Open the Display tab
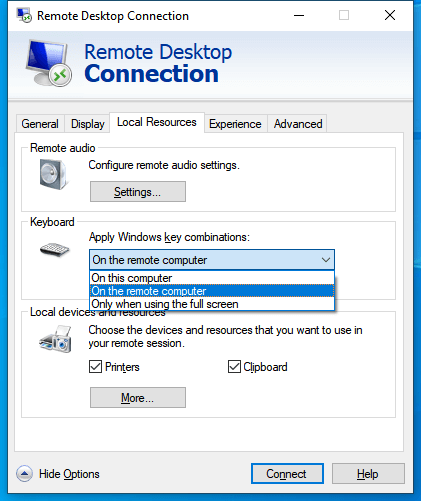421x501 pixels. coord(88,124)
